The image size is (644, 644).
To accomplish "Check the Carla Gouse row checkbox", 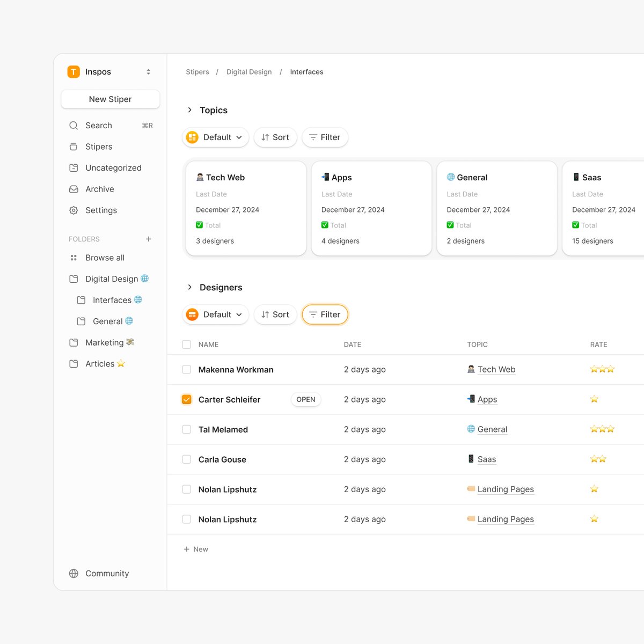I will [187, 459].
